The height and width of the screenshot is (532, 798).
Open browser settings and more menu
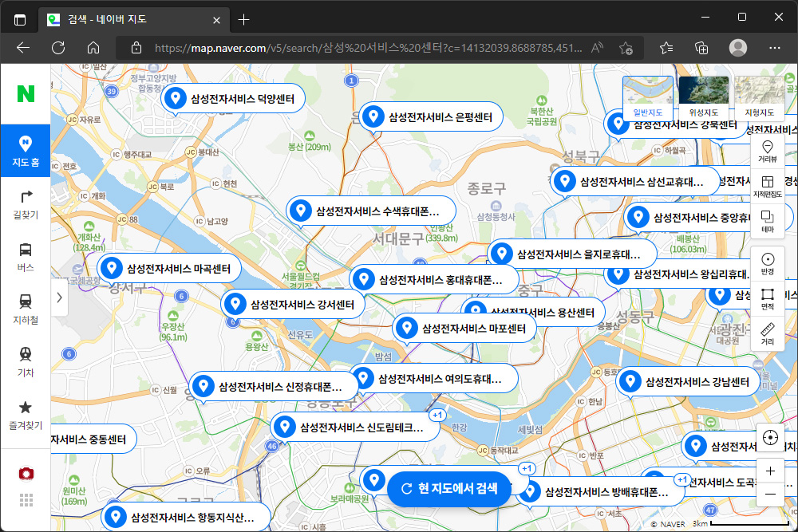tap(775, 48)
